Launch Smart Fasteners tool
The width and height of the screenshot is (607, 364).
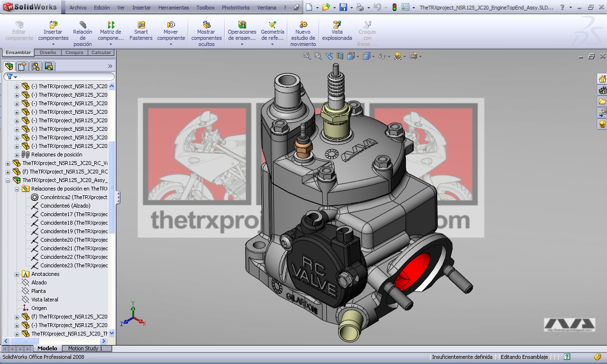(x=141, y=31)
